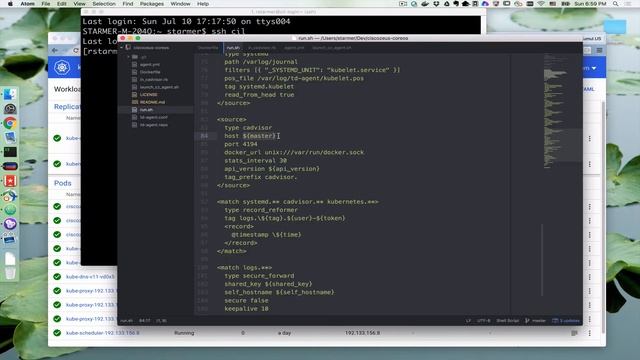The image size is (640, 360).
Task: Switch to the agent.yml editor tab
Action: pyautogui.click(x=294, y=48)
